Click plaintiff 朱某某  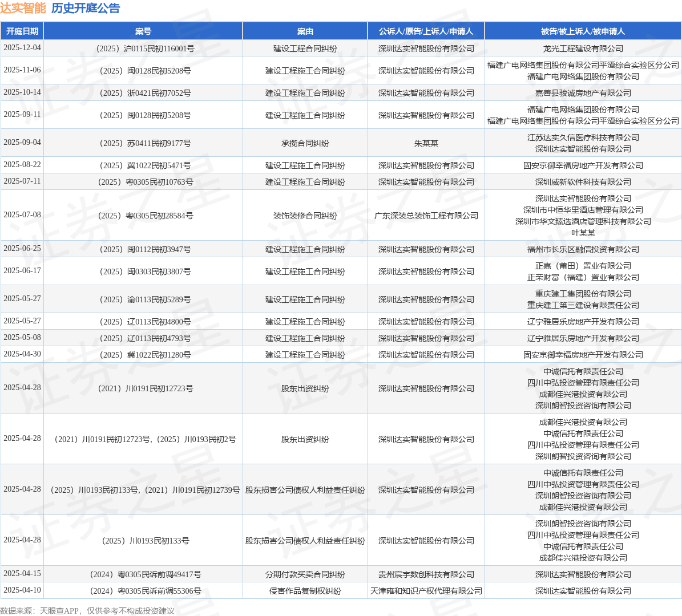(x=426, y=144)
